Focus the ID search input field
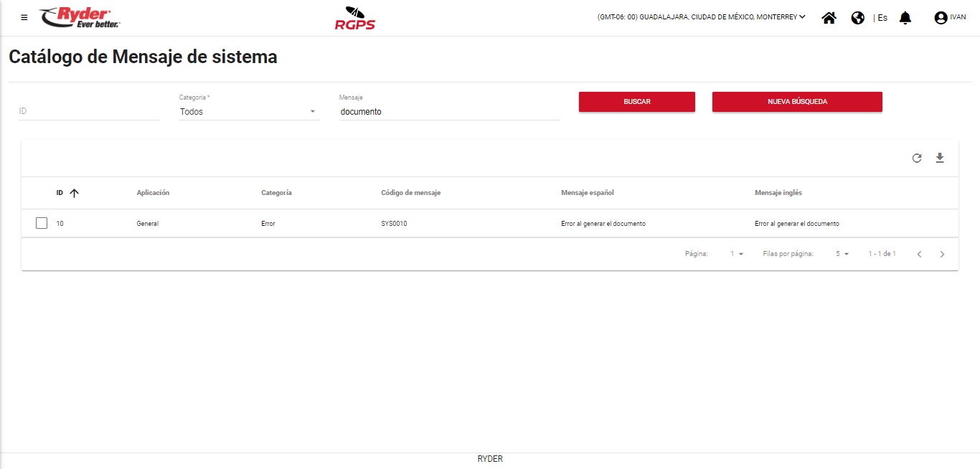 click(88, 112)
